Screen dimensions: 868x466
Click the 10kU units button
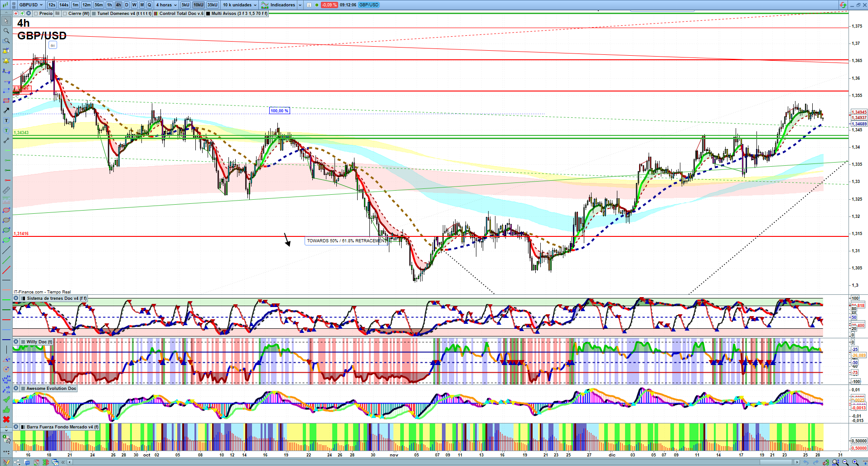coord(199,5)
